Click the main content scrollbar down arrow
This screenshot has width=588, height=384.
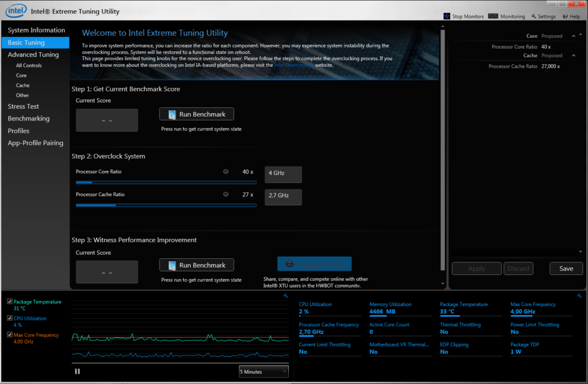coord(443,284)
